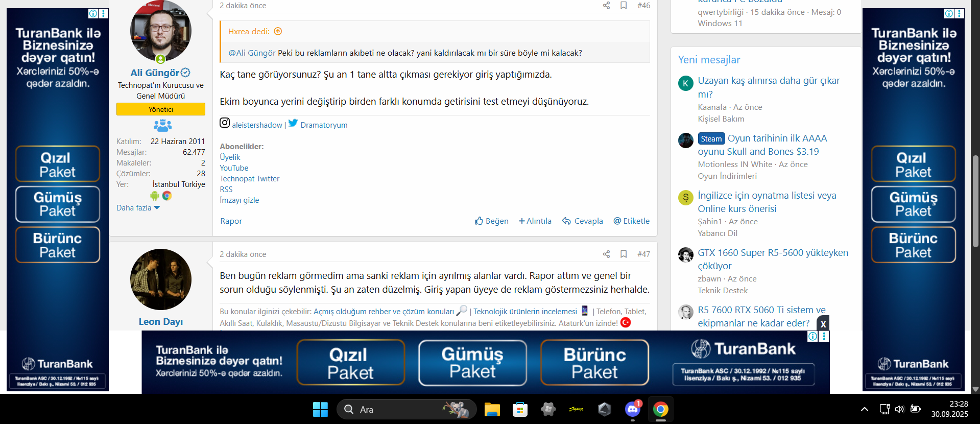Open Ali Güngör's profile picture
This screenshot has width=980, height=424.
(161, 31)
